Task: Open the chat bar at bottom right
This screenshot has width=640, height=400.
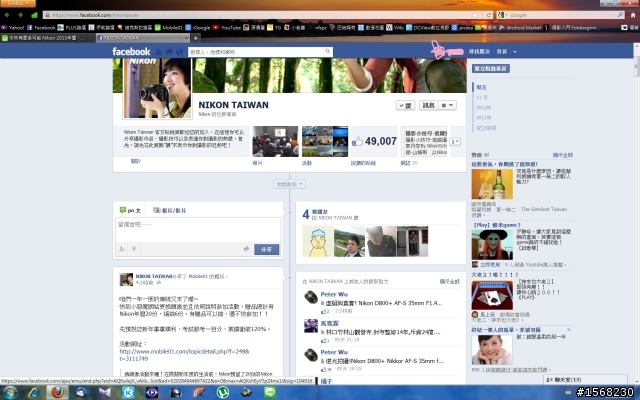Action: tap(585, 380)
